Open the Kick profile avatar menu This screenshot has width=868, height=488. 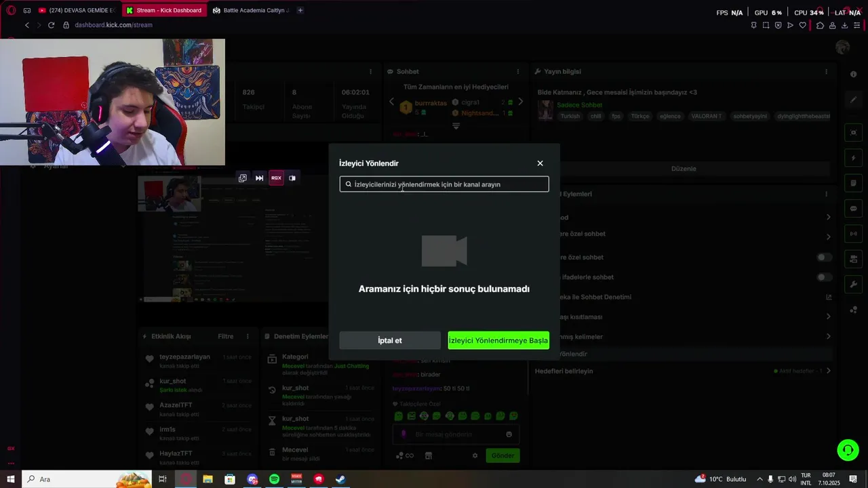843,47
